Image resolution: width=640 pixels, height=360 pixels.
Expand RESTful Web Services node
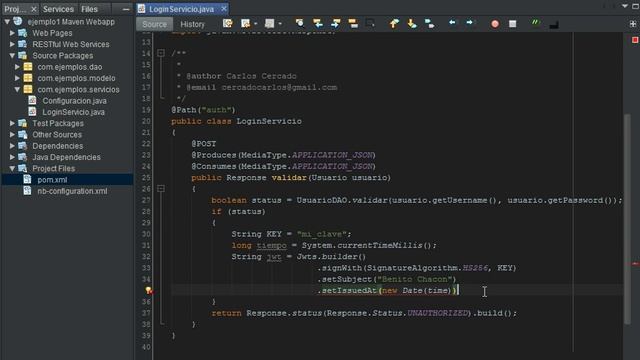[x=12, y=44]
